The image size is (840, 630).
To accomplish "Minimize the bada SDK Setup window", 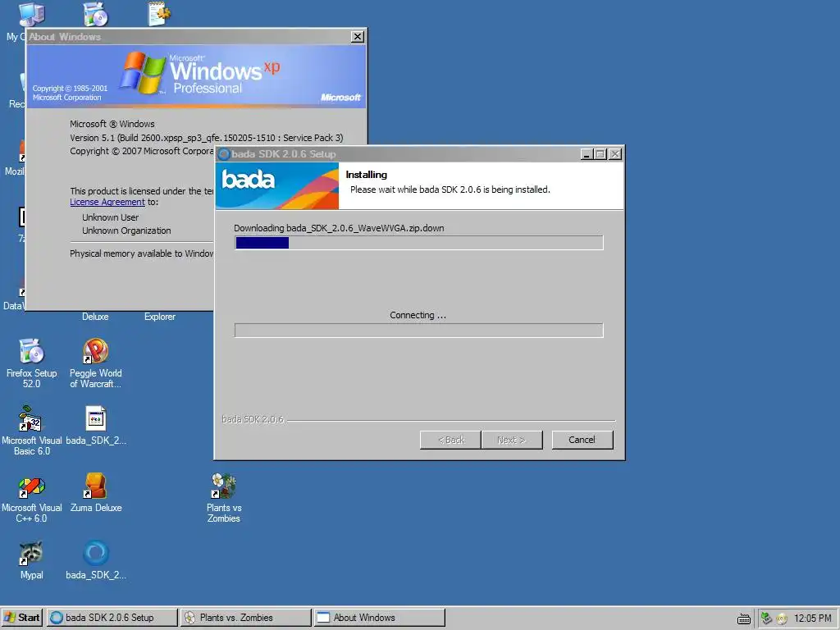I will (x=587, y=154).
